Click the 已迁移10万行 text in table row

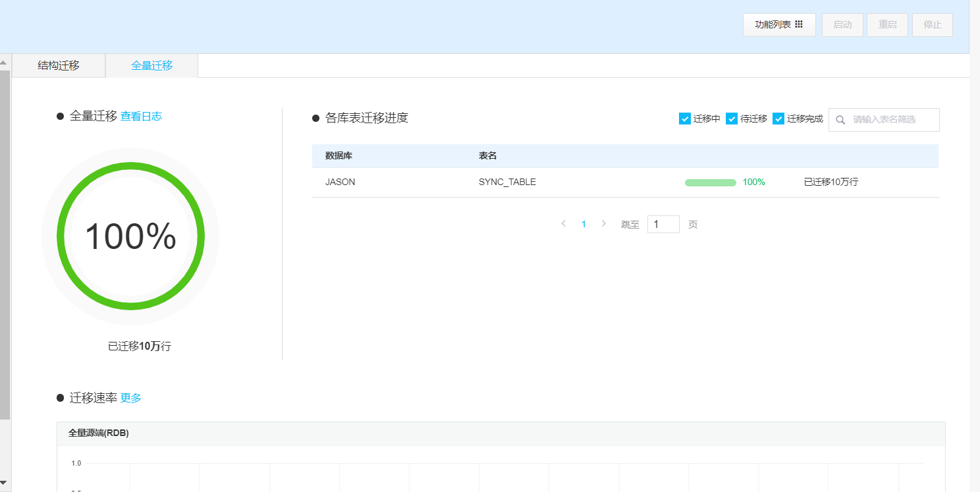tap(831, 182)
